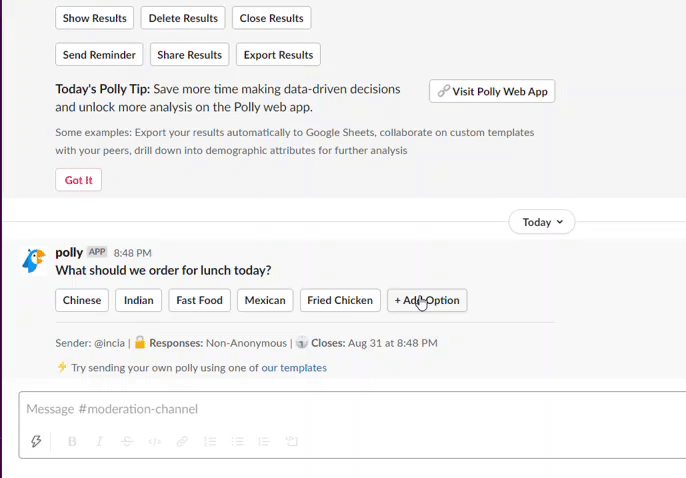Click the polly app avatar
This screenshot has width=686, height=478.
[34, 262]
